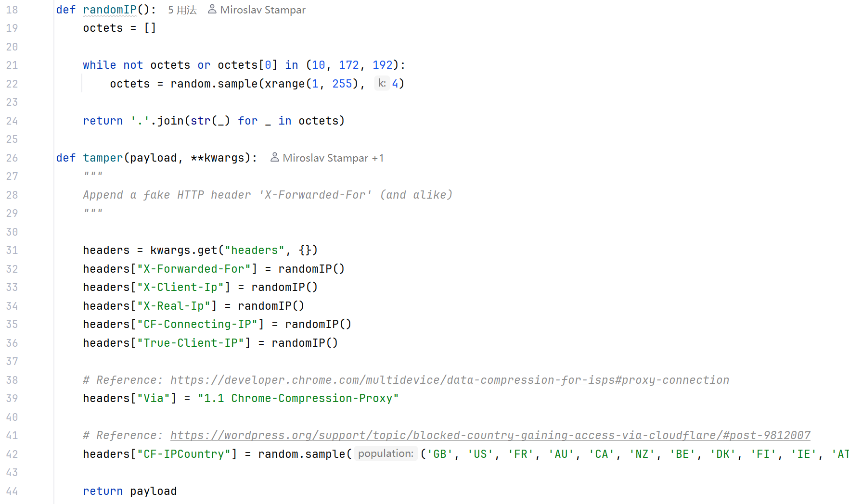This screenshot has height=504, width=849.
Task: Click the author icon beside randomIP definition
Action: [x=212, y=9]
